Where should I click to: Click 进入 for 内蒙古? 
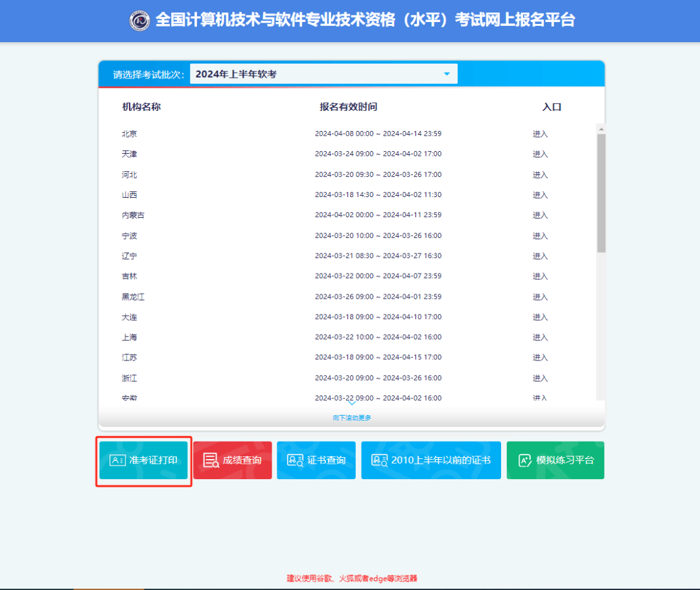[540, 215]
